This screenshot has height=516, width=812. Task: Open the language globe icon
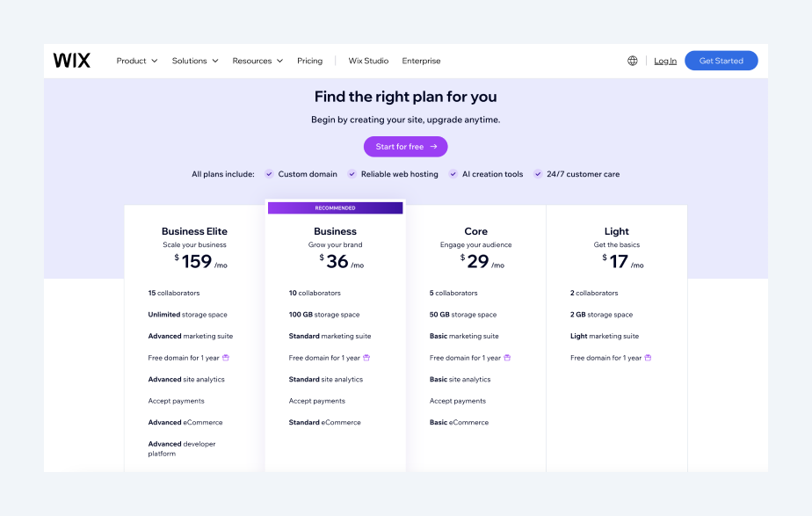(633, 61)
